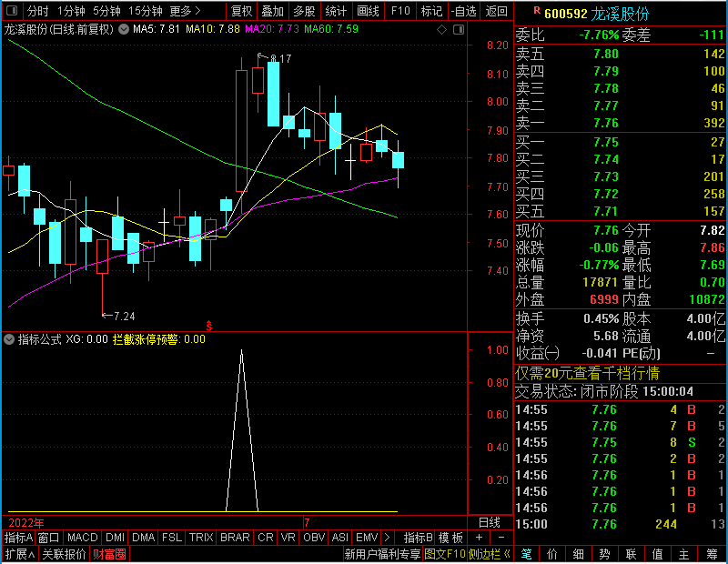Click 卖一 ask price 7.76

[x=606, y=123]
